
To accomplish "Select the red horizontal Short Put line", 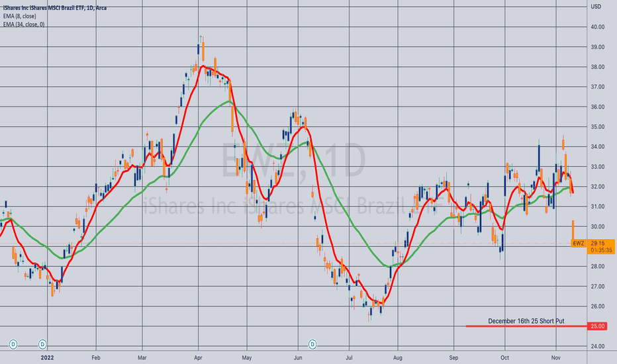I will [526, 326].
